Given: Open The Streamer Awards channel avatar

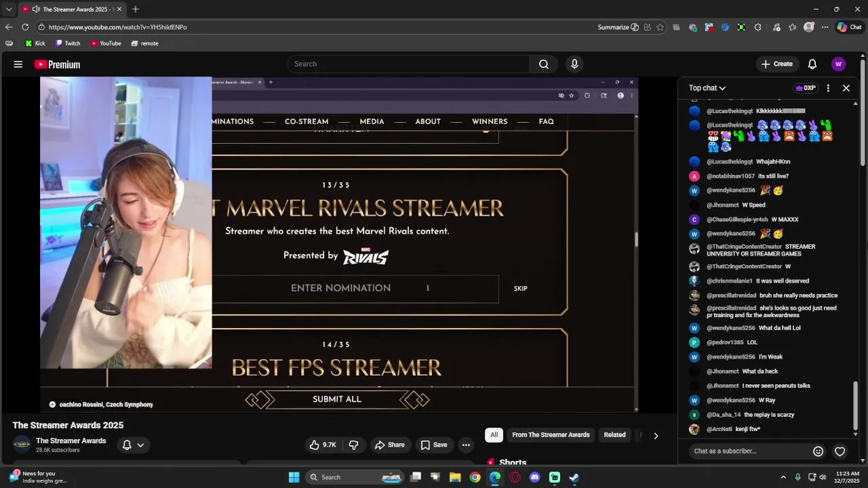Looking at the screenshot, I should tap(22, 445).
